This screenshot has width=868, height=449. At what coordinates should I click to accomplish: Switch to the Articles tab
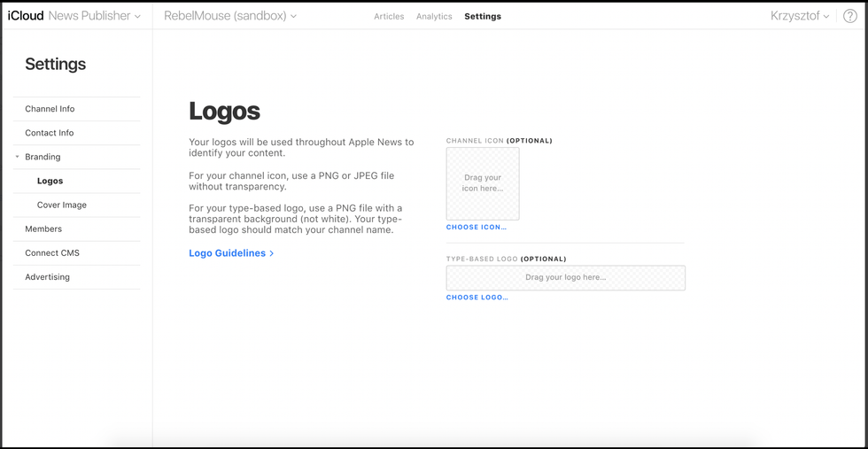coord(389,17)
